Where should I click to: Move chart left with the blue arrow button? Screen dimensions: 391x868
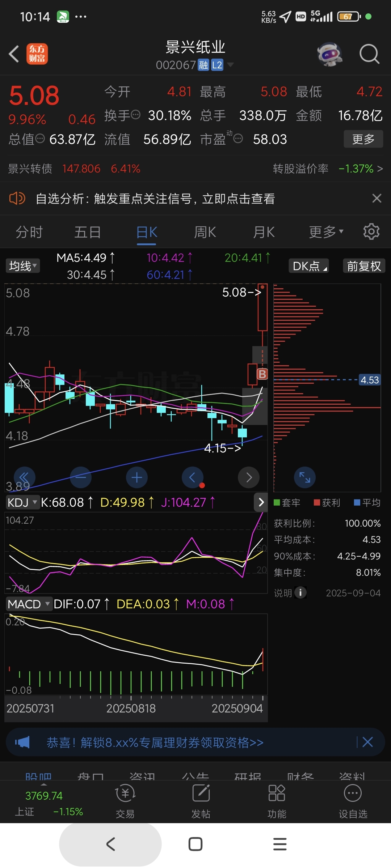coord(193,477)
